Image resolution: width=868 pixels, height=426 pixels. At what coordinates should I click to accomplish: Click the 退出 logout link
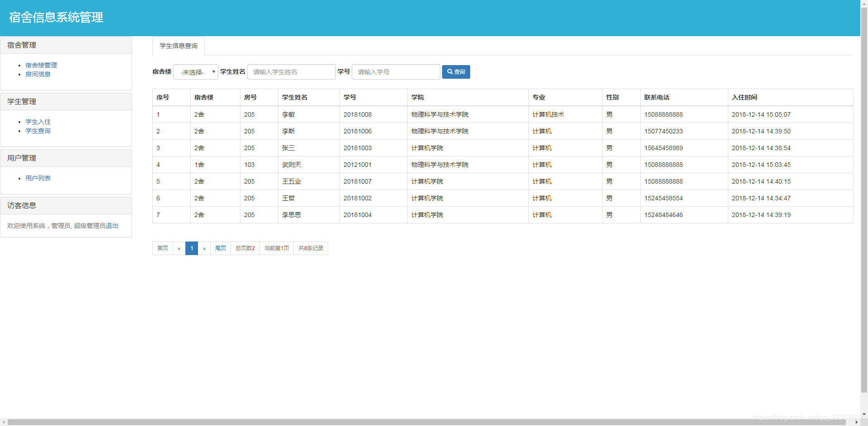tap(112, 226)
